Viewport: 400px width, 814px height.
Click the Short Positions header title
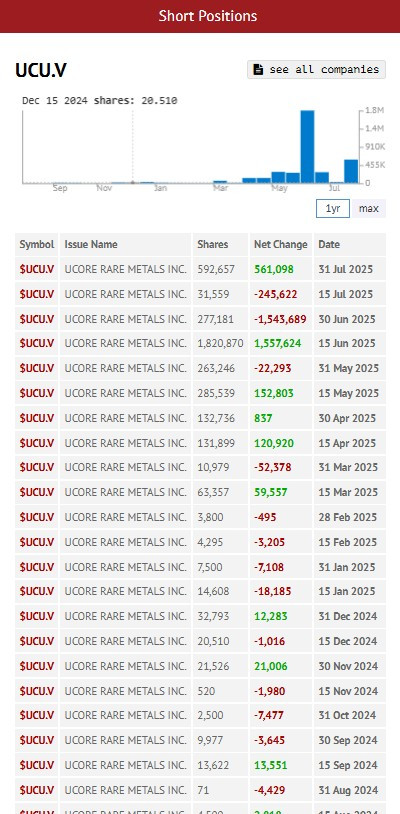(208, 16)
